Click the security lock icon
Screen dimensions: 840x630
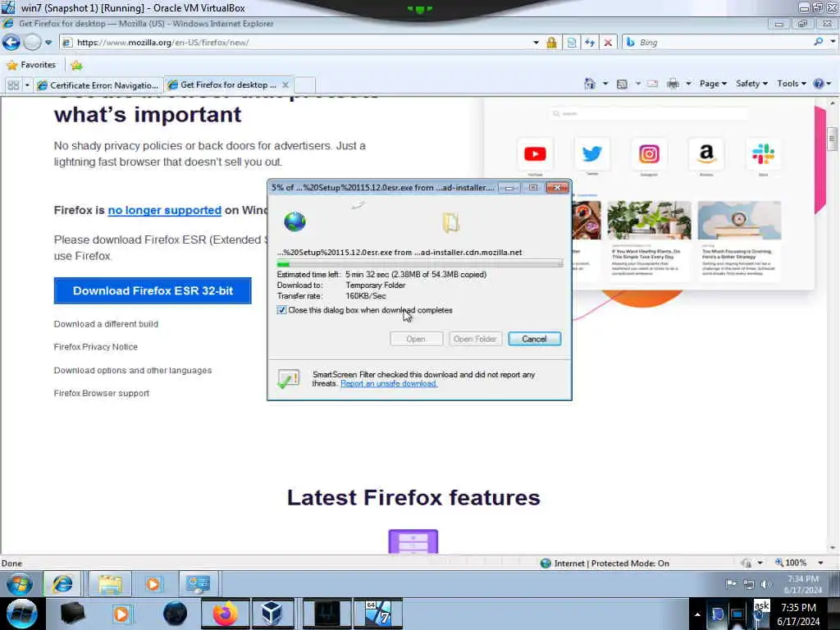point(551,43)
